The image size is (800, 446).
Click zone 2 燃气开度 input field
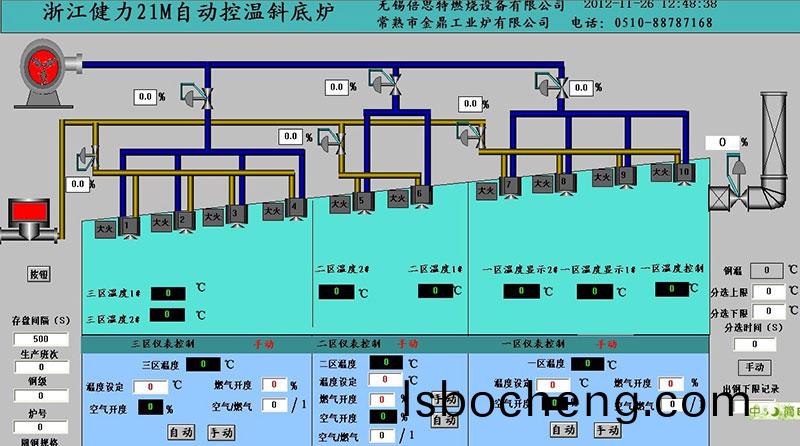pos(382,400)
